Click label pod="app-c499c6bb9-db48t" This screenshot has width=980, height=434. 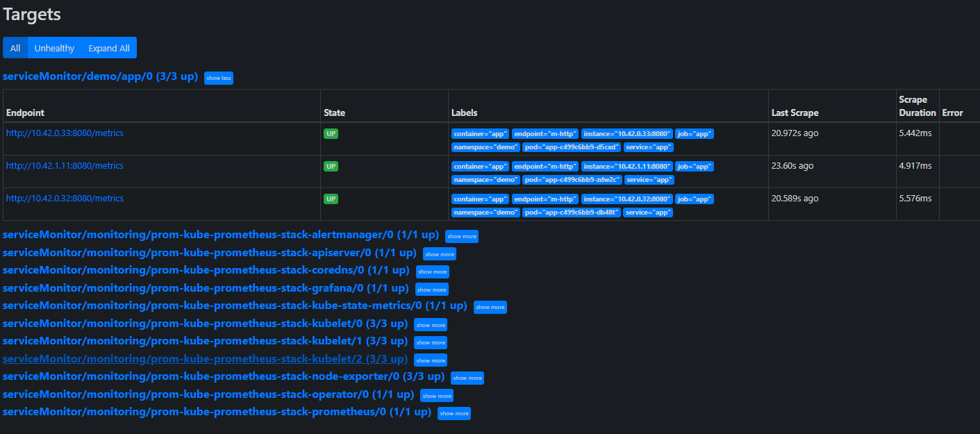pyautogui.click(x=571, y=212)
